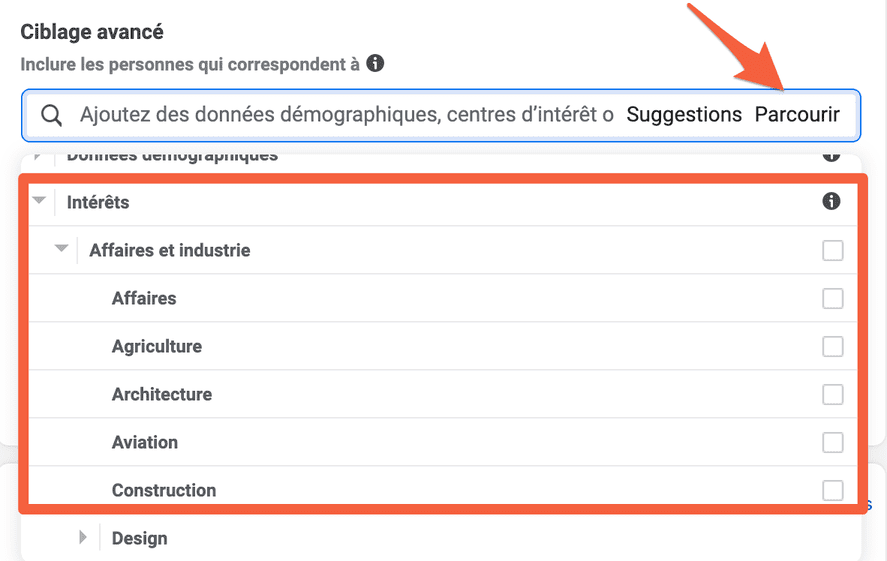The width and height of the screenshot is (887, 561).
Task: Click the Agriculture interest label
Action: [157, 346]
